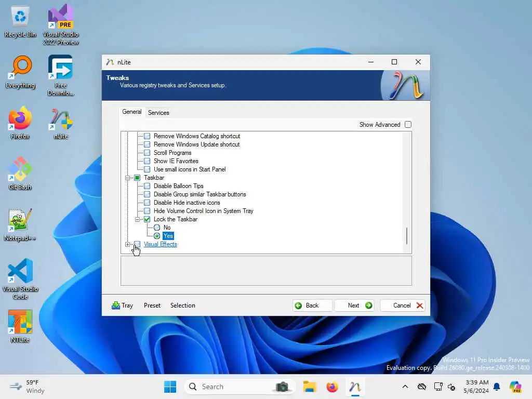Click the Copilot Preview taskbar icon
This screenshot has width=532, height=399.
(x=515, y=387)
